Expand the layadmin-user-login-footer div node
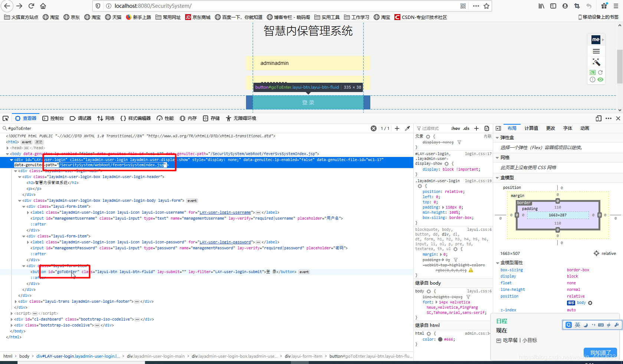Image resolution: width=623 pixels, height=364 pixels. [16, 301]
